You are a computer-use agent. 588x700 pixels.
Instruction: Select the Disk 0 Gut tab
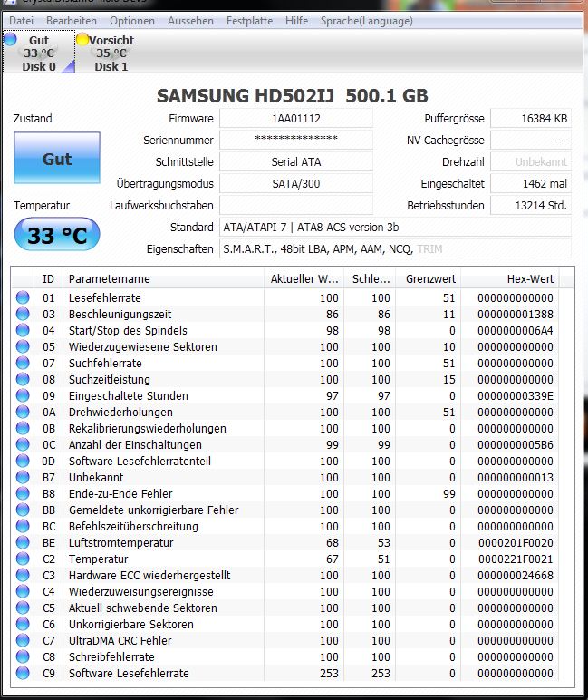(39, 53)
